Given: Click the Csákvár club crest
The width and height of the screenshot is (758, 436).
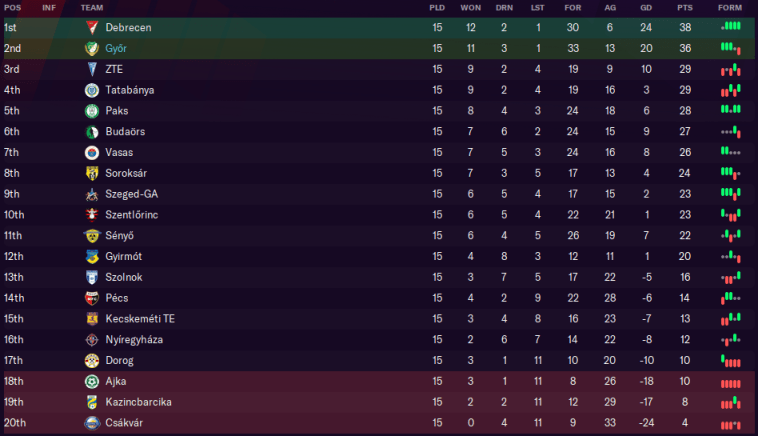Looking at the screenshot, I should (x=91, y=423).
